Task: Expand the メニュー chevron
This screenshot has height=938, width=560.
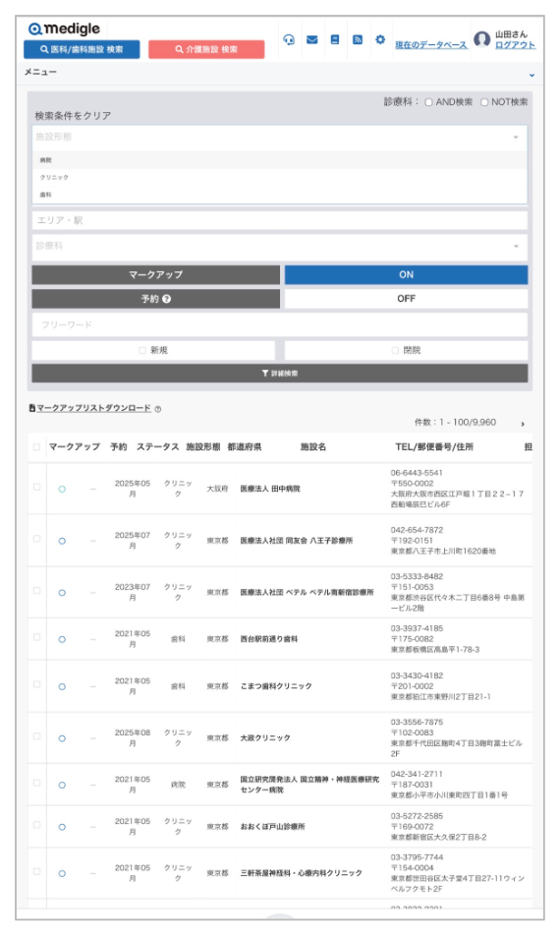Action: [532, 75]
